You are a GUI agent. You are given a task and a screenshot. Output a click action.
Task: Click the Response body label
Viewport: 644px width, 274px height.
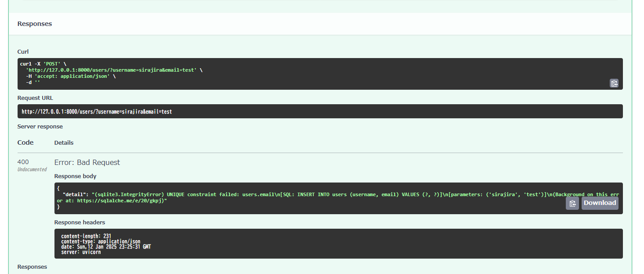pyautogui.click(x=75, y=176)
